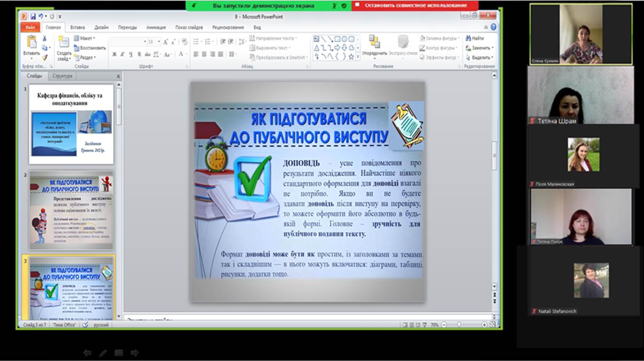The image size is (644, 361).
Task: Switch to the Insert (Вставка) tab
Action: (78, 27)
